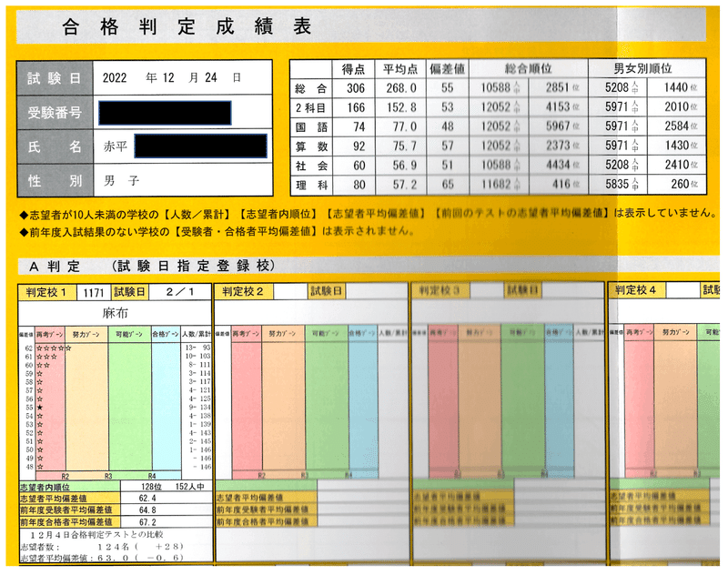Click 合格ゾーン header in 判定校1 chart
Image resolution: width=728 pixels, height=575 pixels.
[166, 334]
